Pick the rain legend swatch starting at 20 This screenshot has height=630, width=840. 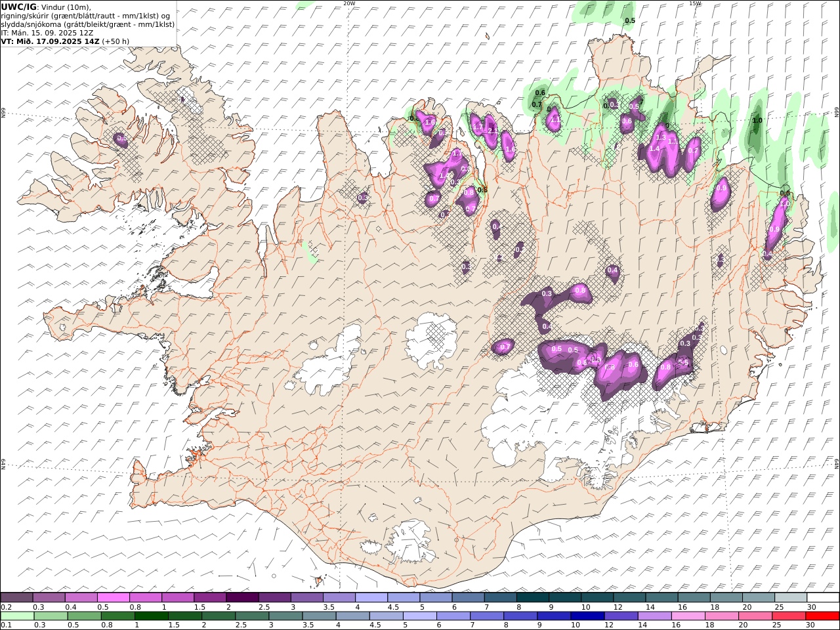(x=754, y=616)
